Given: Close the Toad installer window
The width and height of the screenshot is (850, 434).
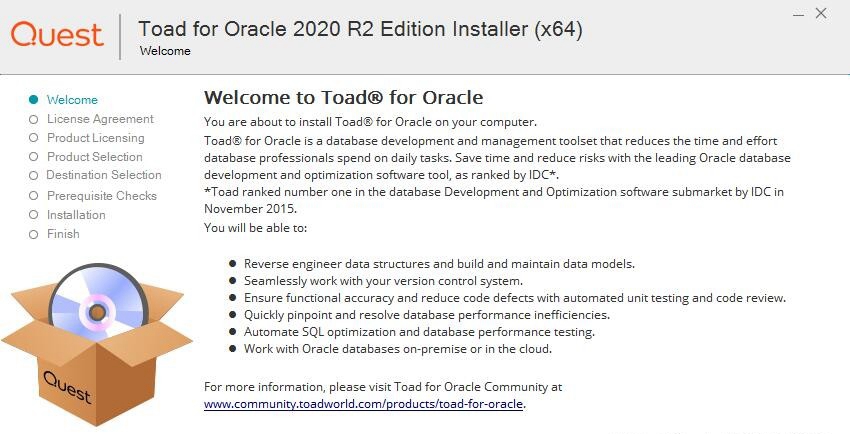Looking at the screenshot, I should [821, 14].
